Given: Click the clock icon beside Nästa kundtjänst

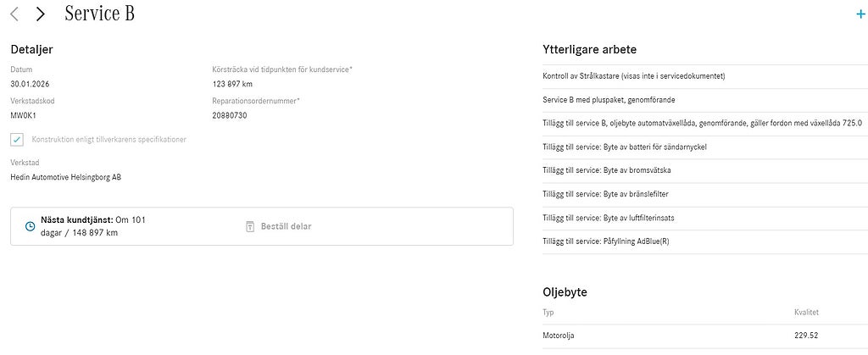Looking at the screenshot, I should click(31, 226).
